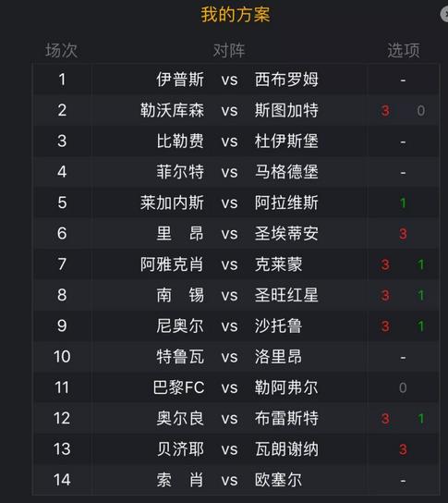Close the 我的方案 dialog

coord(445,14)
